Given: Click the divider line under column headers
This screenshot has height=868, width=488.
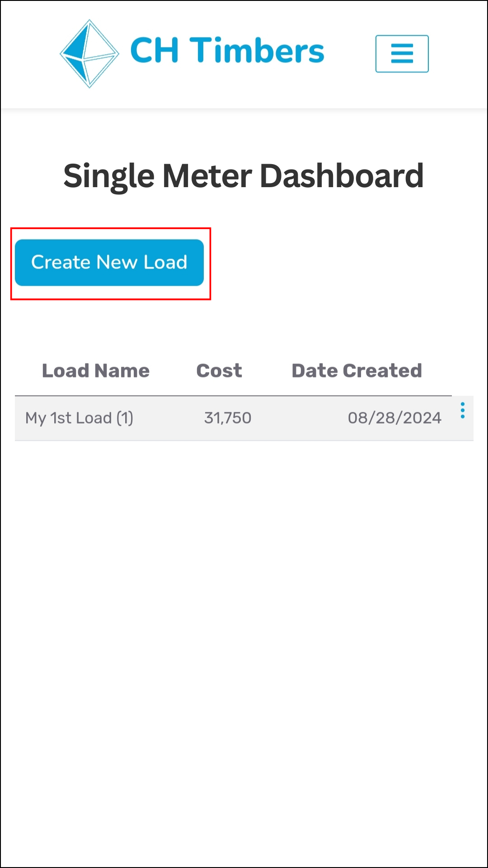Looking at the screenshot, I should [233, 396].
